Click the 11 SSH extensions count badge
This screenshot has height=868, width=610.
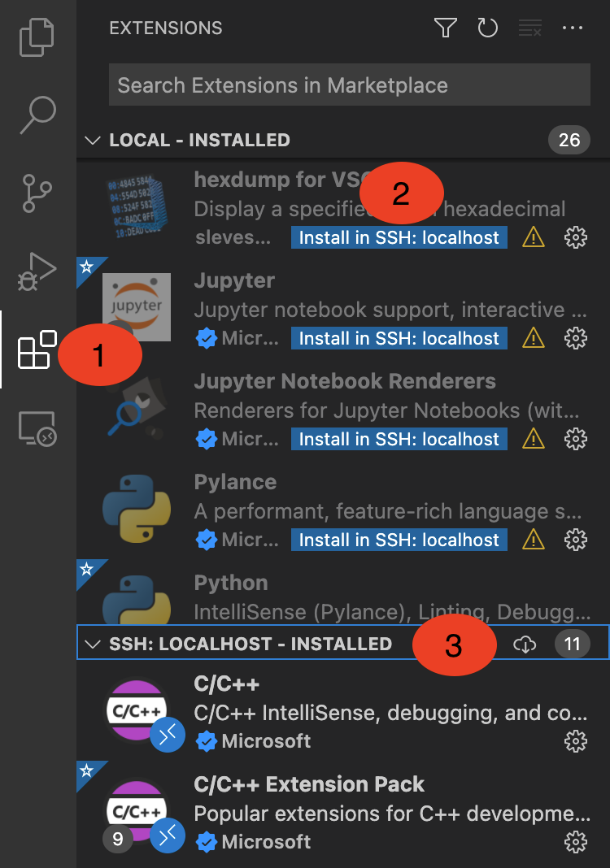pyautogui.click(x=572, y=644)
